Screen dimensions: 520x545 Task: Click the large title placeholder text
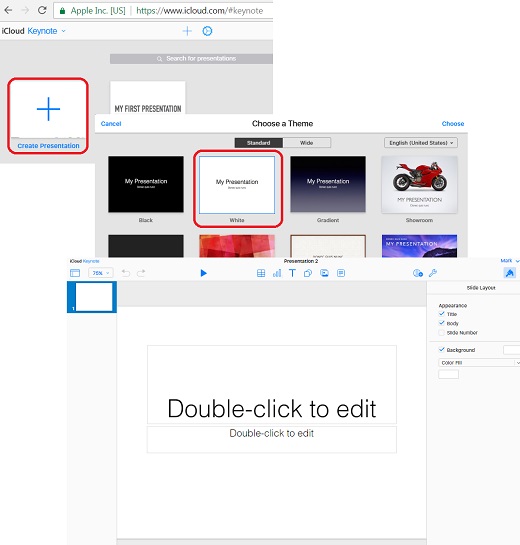click(x=272, y=408)
